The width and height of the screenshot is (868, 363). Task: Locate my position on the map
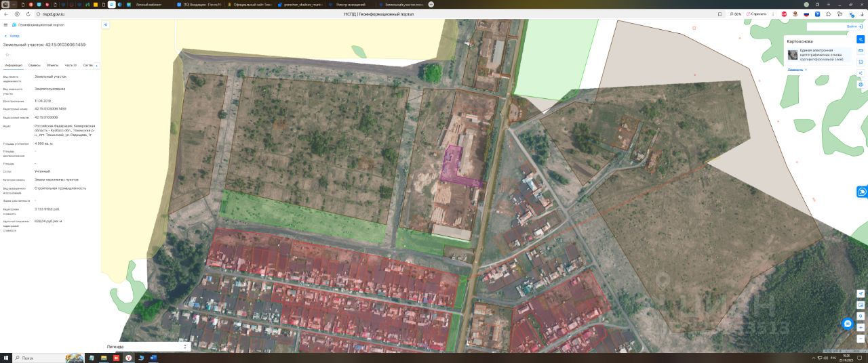point(861,293)
